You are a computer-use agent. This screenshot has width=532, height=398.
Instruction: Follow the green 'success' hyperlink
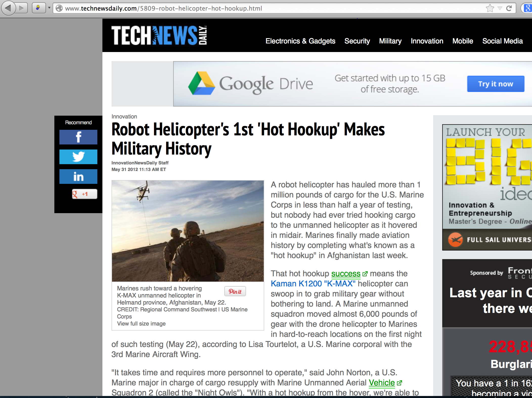pos(346,273)
